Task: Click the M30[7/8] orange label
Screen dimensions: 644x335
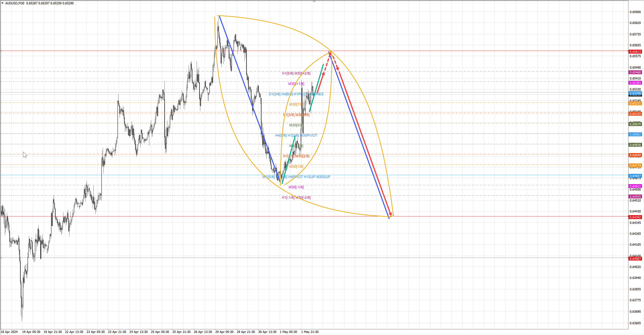Action: coord(296,104)
